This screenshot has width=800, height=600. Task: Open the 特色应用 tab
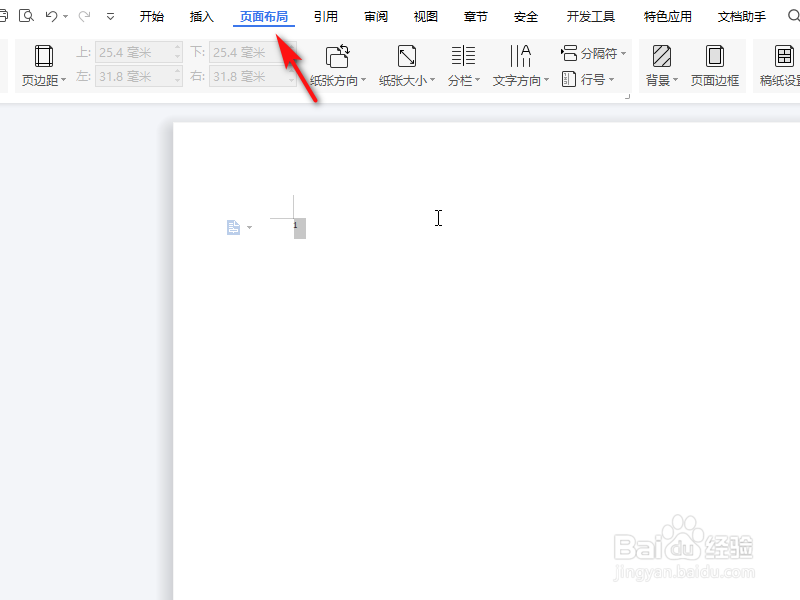coord(667,17)
